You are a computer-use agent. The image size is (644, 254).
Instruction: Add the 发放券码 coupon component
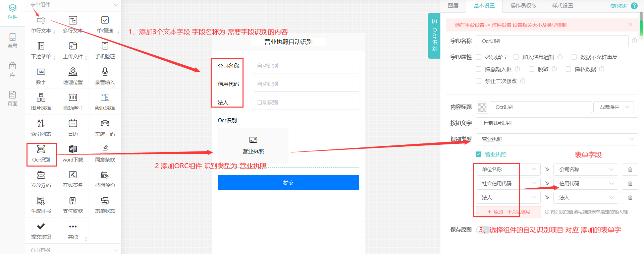41,179
